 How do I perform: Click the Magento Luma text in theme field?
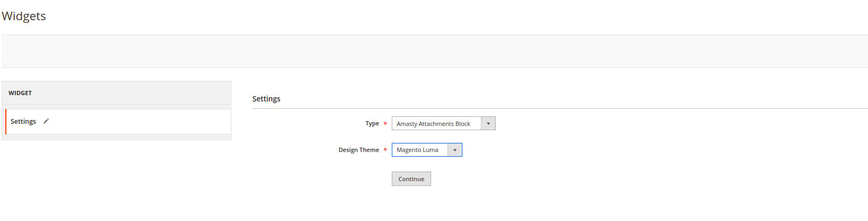point(418,150)
